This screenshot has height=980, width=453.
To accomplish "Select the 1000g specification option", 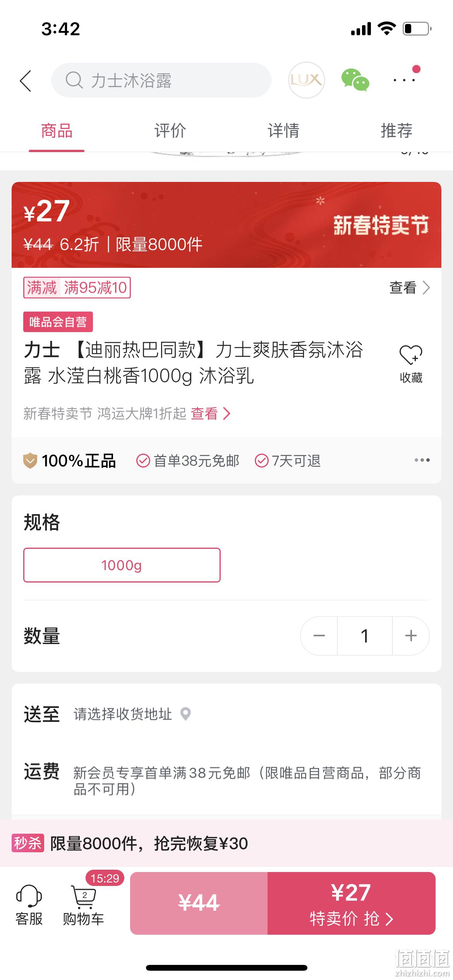I will [x=122, y=565].
